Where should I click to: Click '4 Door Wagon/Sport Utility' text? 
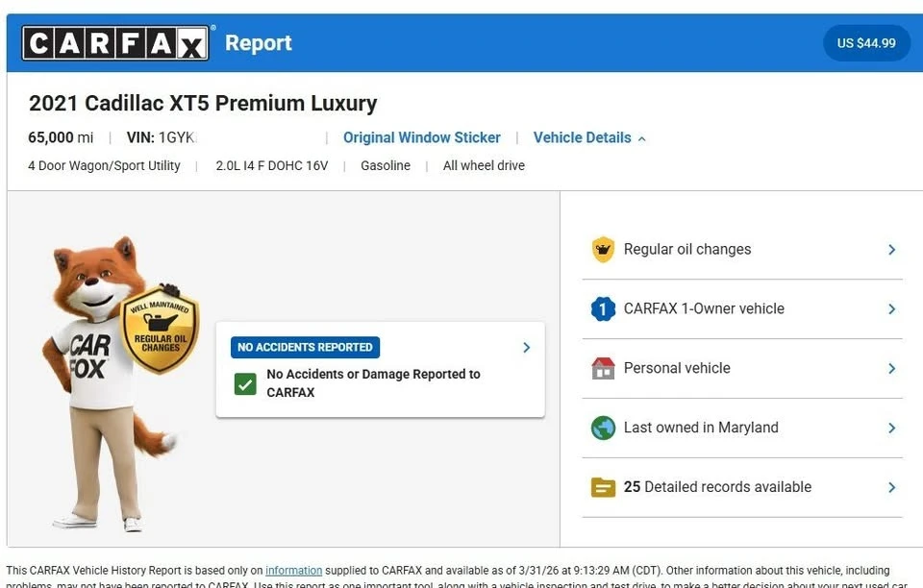pos(104,166)
